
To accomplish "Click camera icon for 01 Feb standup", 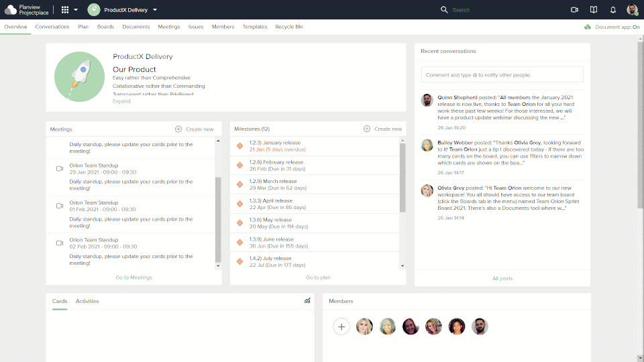I will pos(60,206).
